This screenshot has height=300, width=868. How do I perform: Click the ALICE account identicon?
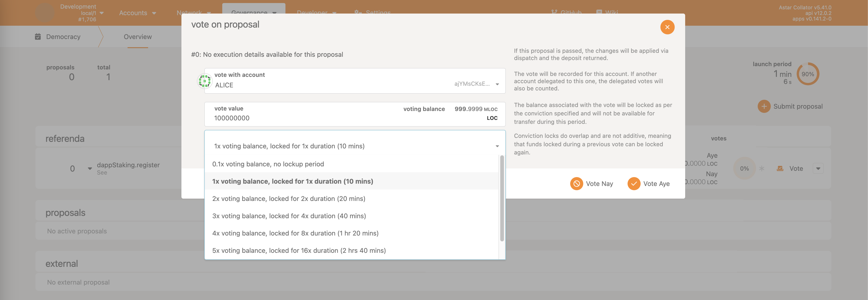pos(205,81)
